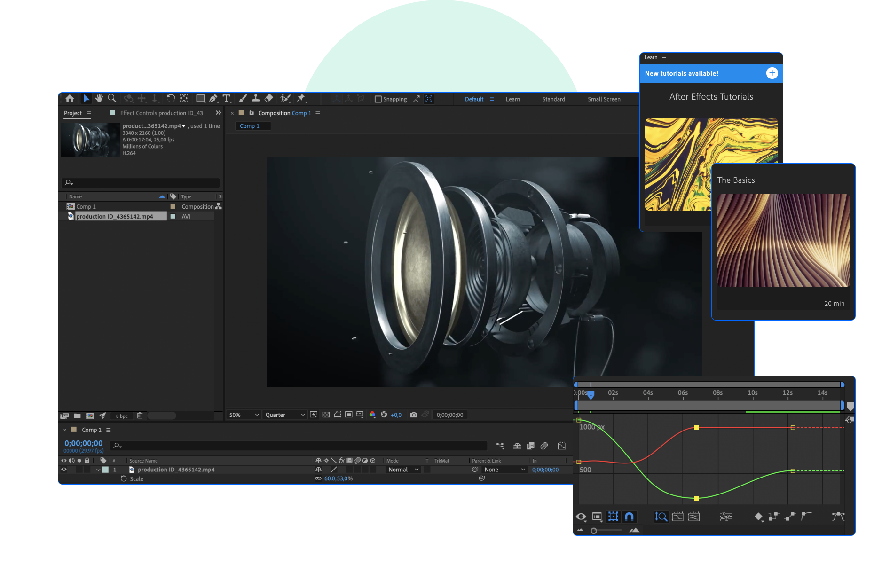Screen dimensions: 882x588
Task: Enable the Snapping checkbox
Action: pos(378,99)
